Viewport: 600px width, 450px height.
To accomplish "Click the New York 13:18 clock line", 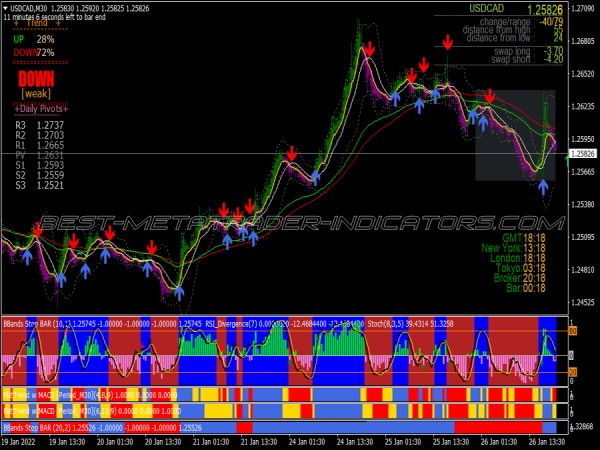I will click(514, 248).
